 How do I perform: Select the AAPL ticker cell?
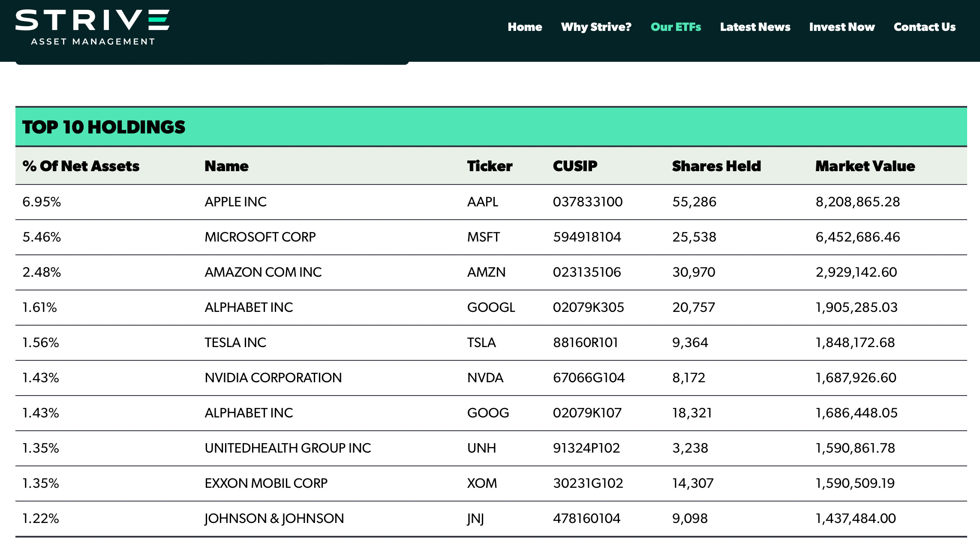pos(483,202)
